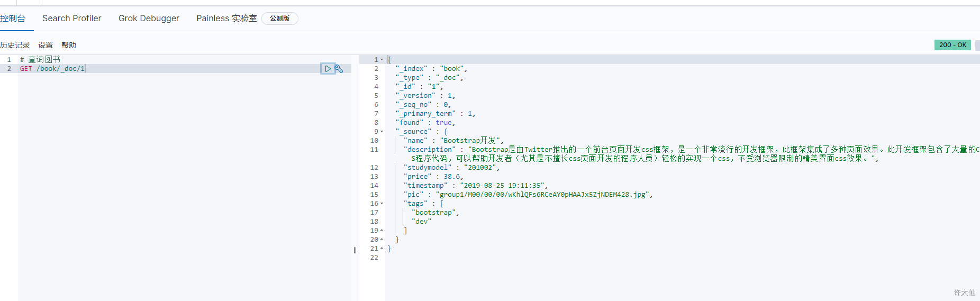The image size is (980, 301).
Task: Click the studymodel "201002" line
Action: tap(451, 168)
